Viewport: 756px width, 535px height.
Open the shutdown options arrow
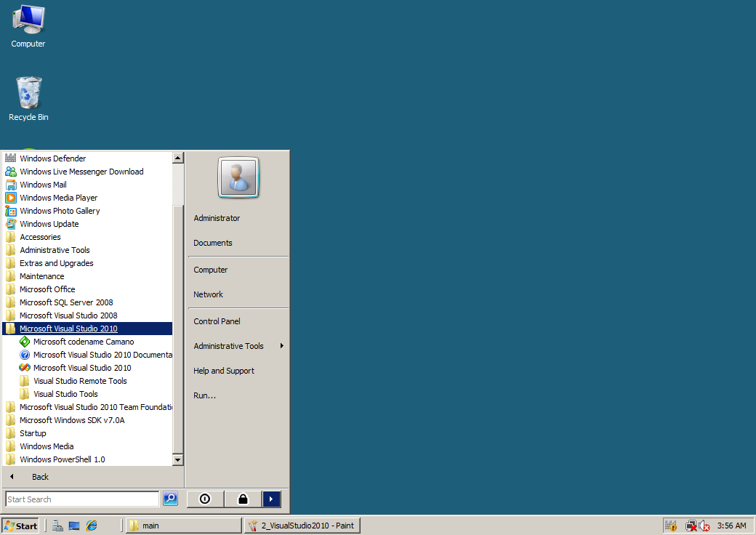tap(271, 499)
